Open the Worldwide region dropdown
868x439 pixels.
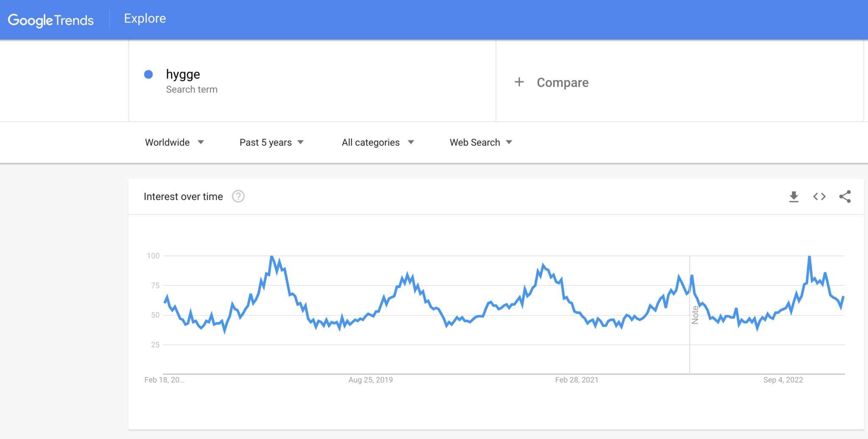[174, 143]
